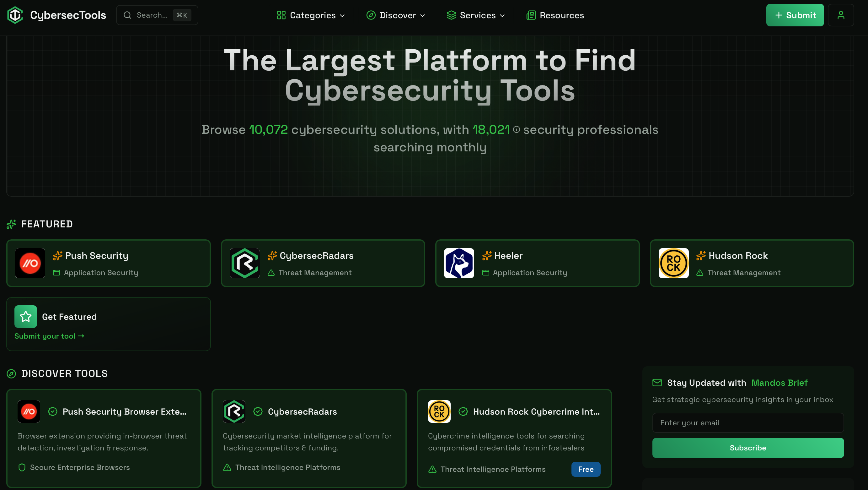The width and height of the screenshot is (868, 490).
Task: Click the Heeler wolf logo
Action: [459, 263]
